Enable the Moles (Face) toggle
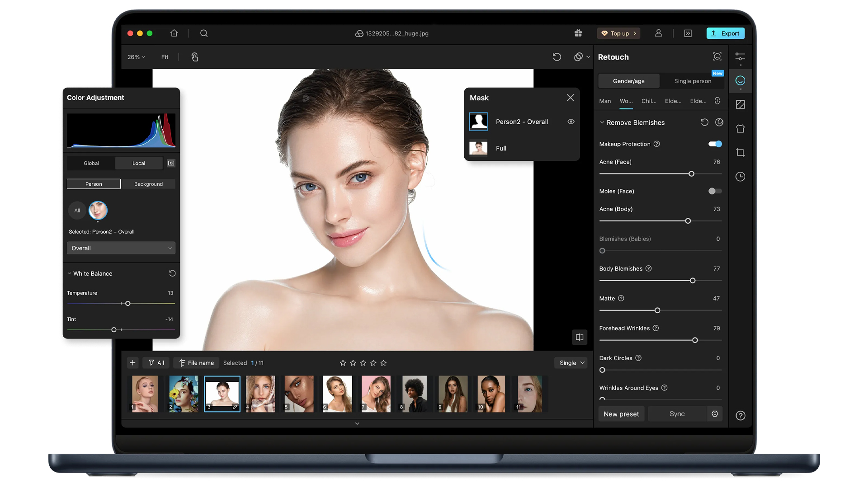The image size is (868, 488). coord(715,191)
